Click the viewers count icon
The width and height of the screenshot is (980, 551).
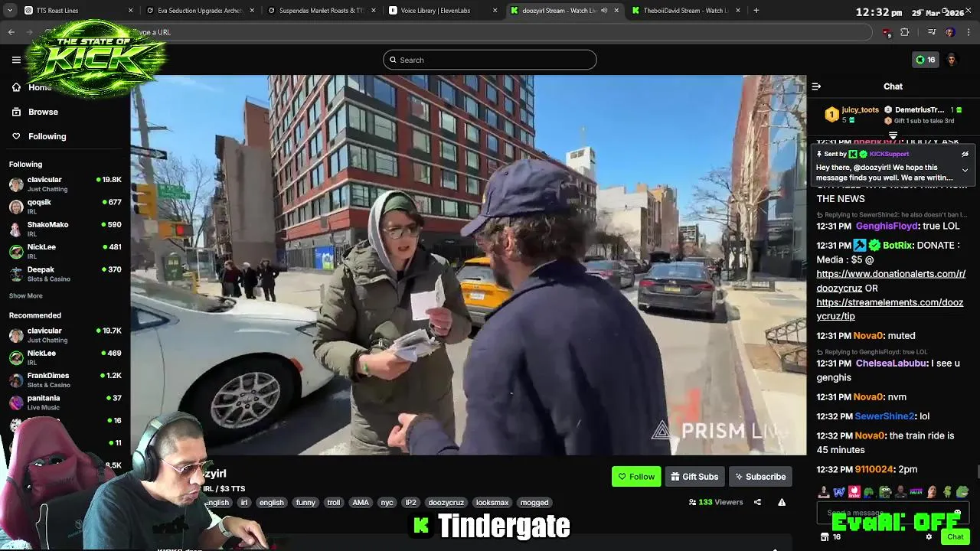692,503
